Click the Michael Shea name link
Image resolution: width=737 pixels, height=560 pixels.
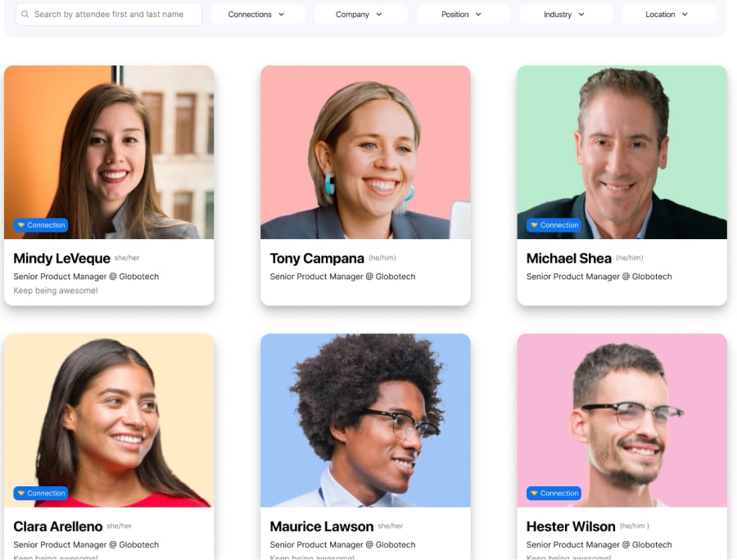[569, 259]
